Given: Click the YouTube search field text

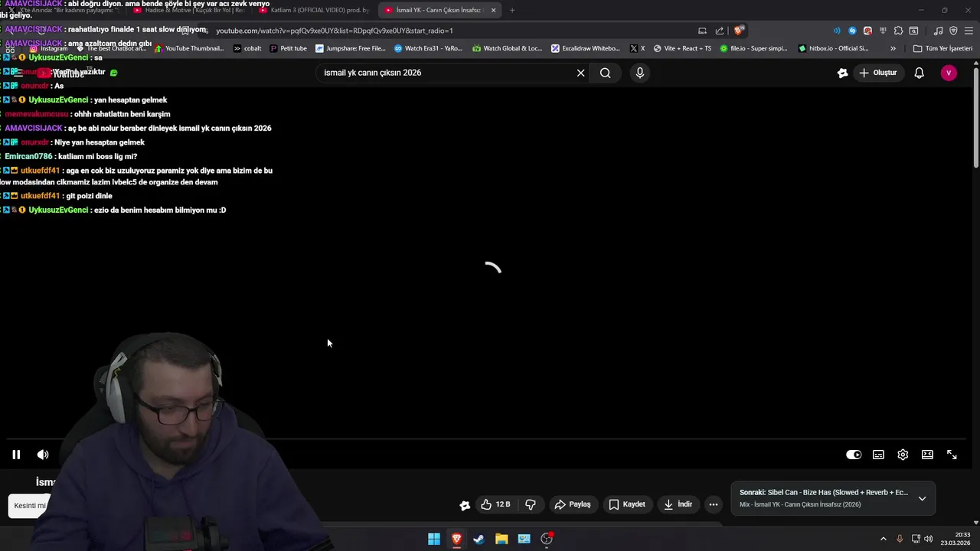Looking at the screenshot, I should point(372,73).
